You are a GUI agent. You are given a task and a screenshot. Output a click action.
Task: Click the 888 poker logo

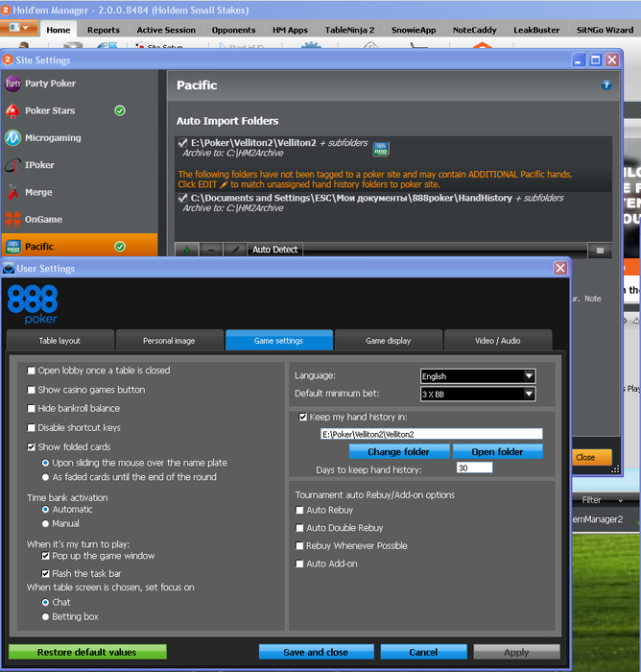[x=33, y=304]
